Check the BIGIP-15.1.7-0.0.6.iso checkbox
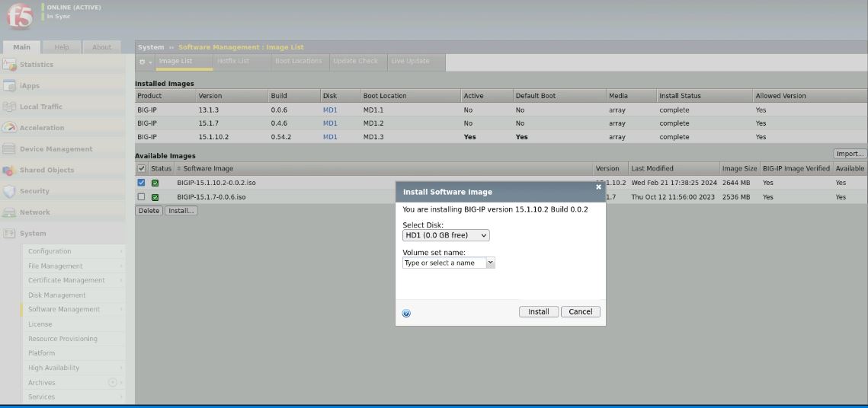The height and width of the screenshot is (408, 868). [x=141, y=197]
